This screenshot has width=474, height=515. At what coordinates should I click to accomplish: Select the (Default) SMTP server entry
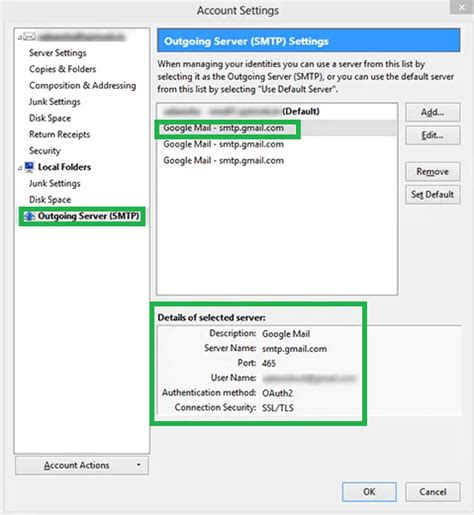pyautogui.click(x=277, y=111)
